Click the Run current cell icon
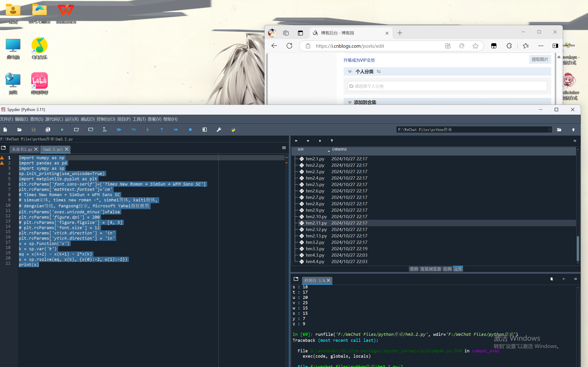The height and width of the screenshot is (367, 588). tap(76, 130)
